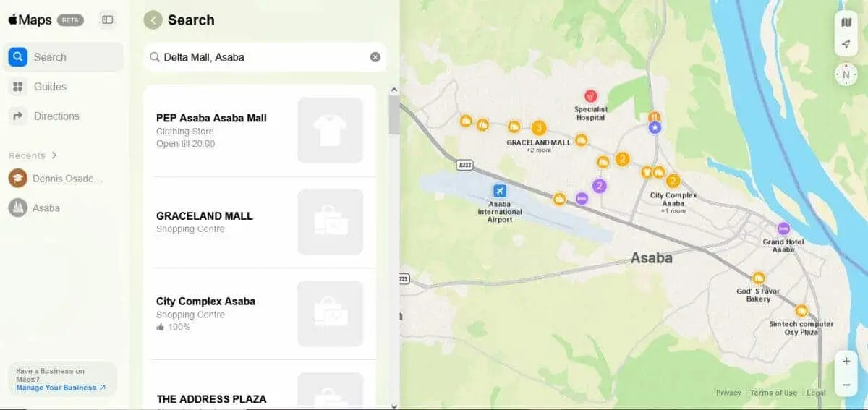The height and width of the screenshot is (410, 868).
Task: Click the results list scrollbar thumb
Action: 394,115
